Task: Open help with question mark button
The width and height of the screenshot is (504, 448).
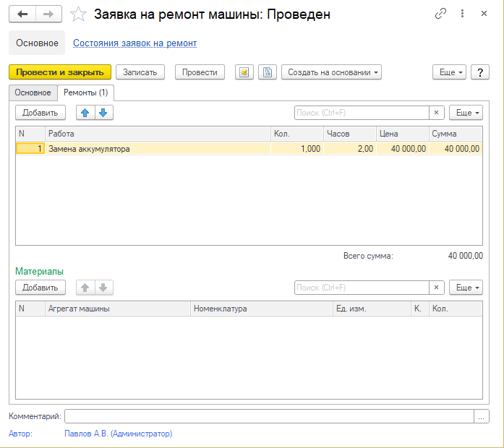Action: tap(480, 72)
